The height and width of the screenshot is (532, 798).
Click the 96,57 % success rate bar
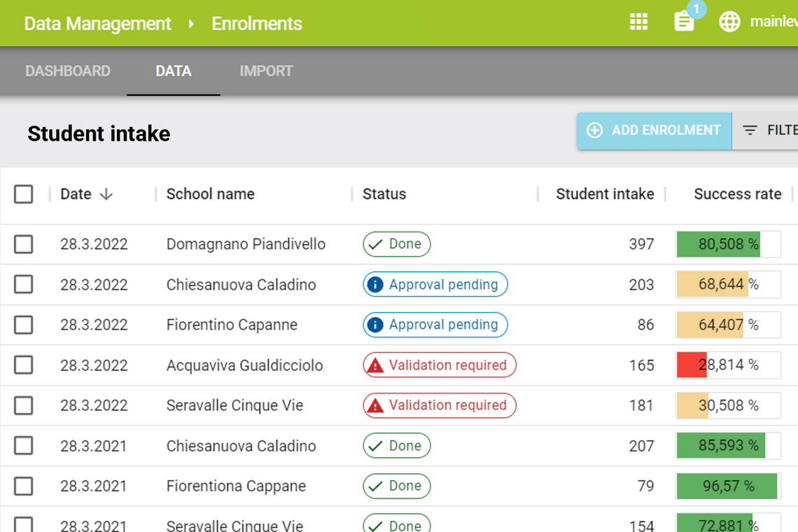pyautogui.click(x=727, y=486)
